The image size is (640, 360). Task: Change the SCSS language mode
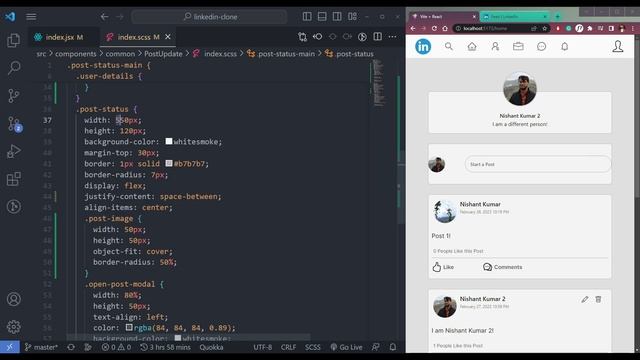click(x=313, y=347)
